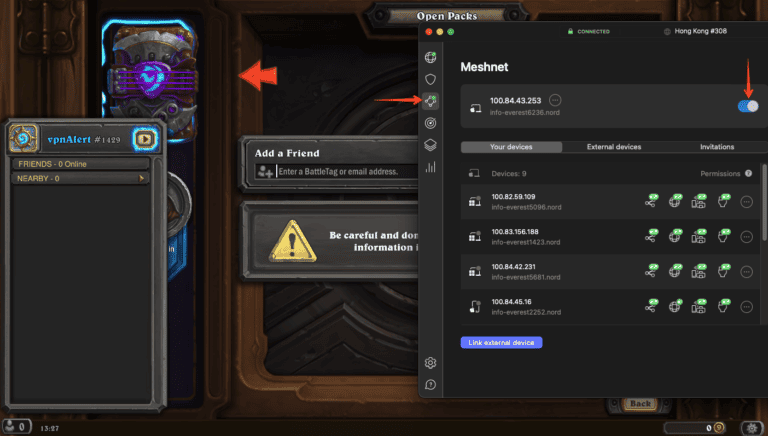Click the BattleTag or email address field
The height and width of the screenshot is (436, 768).
point(347,171)
